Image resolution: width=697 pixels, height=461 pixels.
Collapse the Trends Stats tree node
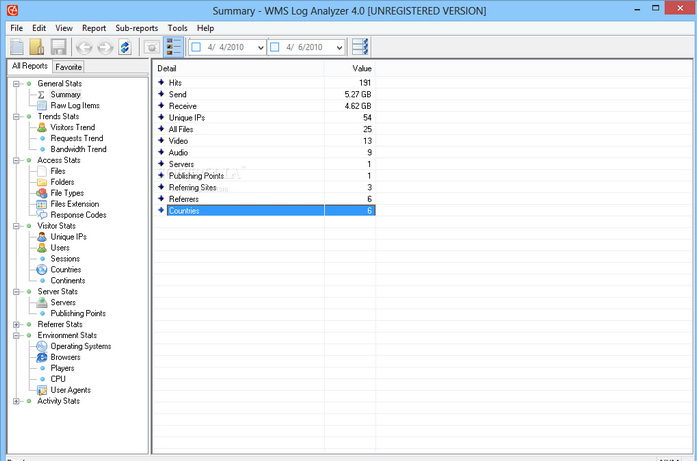16,116
